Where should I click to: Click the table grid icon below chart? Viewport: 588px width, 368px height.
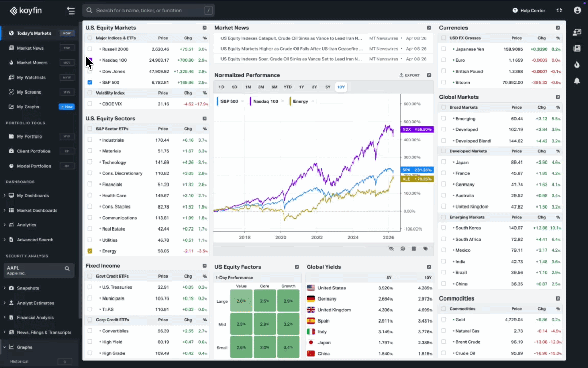[x=414, y=249]
